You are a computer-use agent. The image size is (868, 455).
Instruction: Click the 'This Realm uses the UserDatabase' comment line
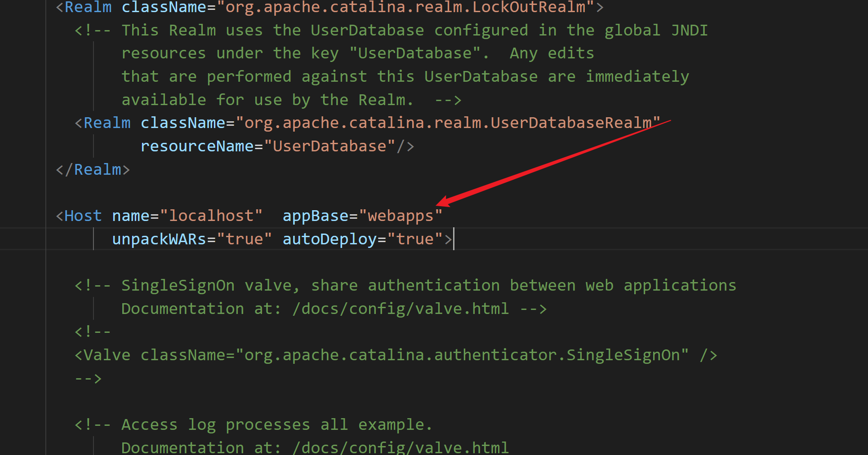point(391,30)
